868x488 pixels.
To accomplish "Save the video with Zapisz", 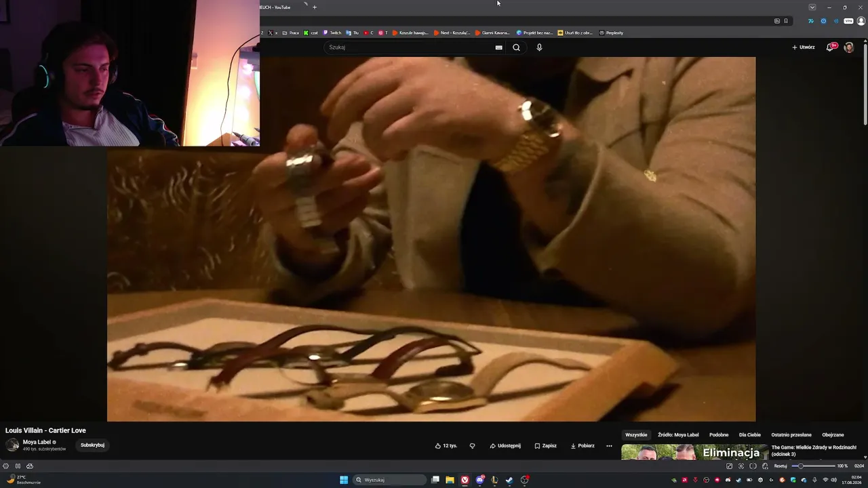I will [545, 446].
